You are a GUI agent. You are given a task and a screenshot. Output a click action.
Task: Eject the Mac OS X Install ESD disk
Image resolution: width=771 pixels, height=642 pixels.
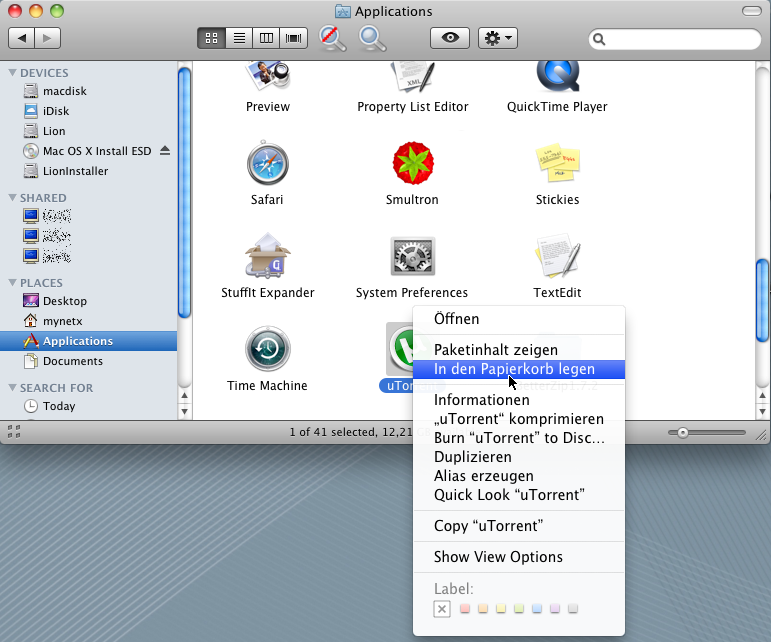165,150
